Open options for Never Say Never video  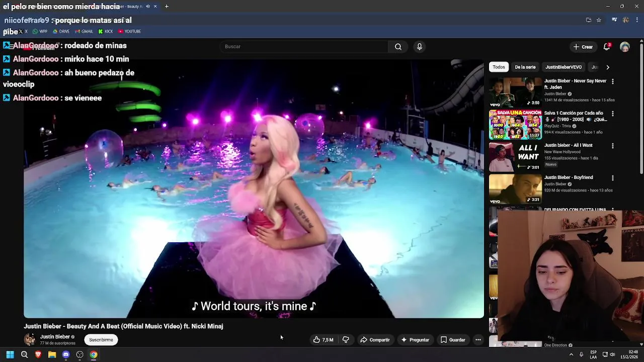tap(612, 81)
